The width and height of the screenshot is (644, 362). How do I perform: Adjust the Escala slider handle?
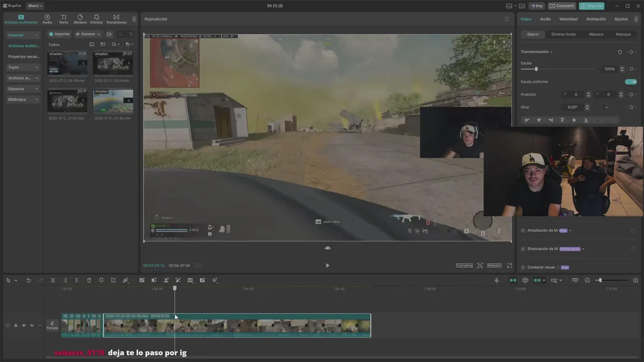[x=536, y=69]
